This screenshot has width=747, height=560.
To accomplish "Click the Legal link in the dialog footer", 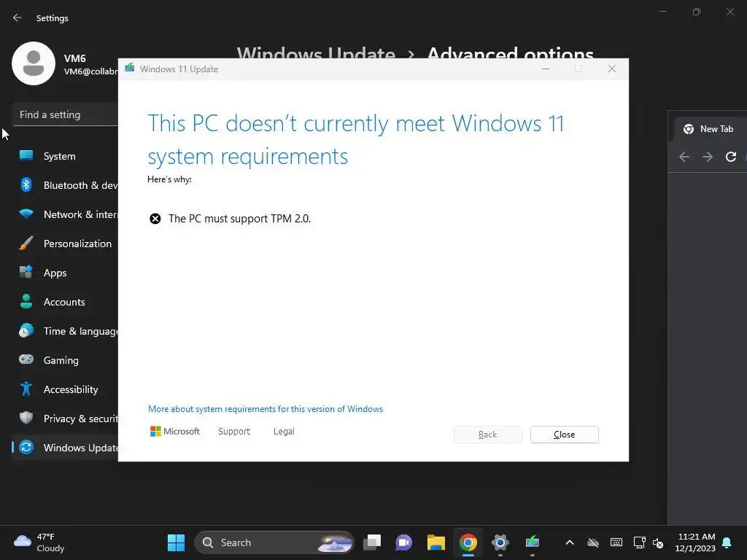I will click(x=284, y=432).
